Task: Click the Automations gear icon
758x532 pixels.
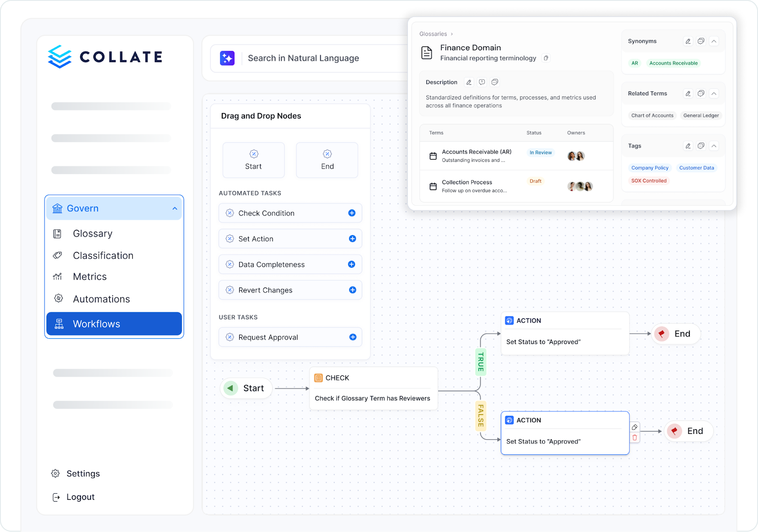Action: click(58, 298)
